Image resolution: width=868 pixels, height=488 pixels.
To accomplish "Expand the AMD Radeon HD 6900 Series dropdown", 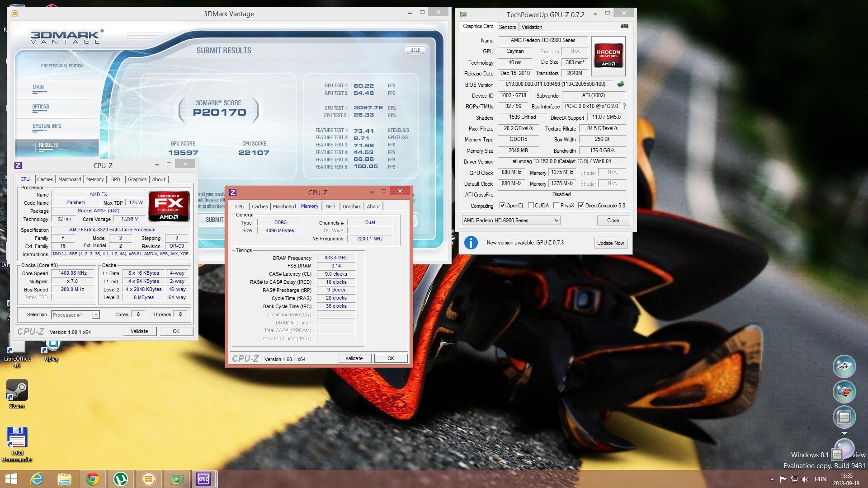I will click(556, 221).
